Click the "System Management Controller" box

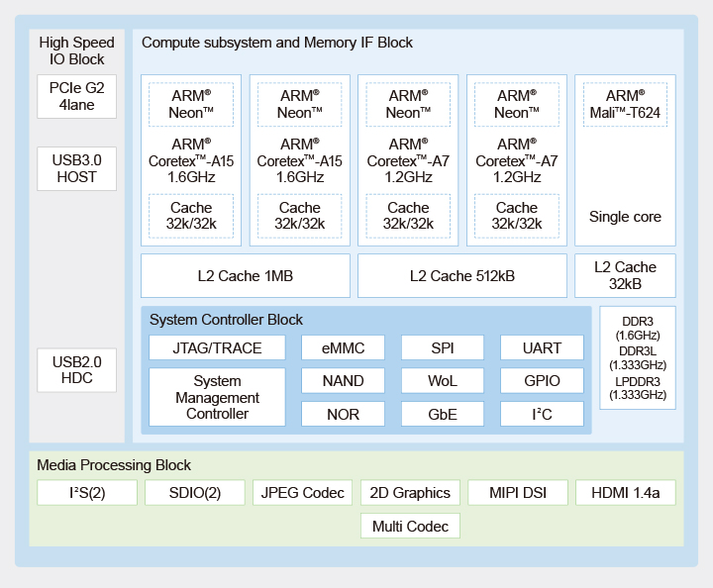[x=217, y=397]
